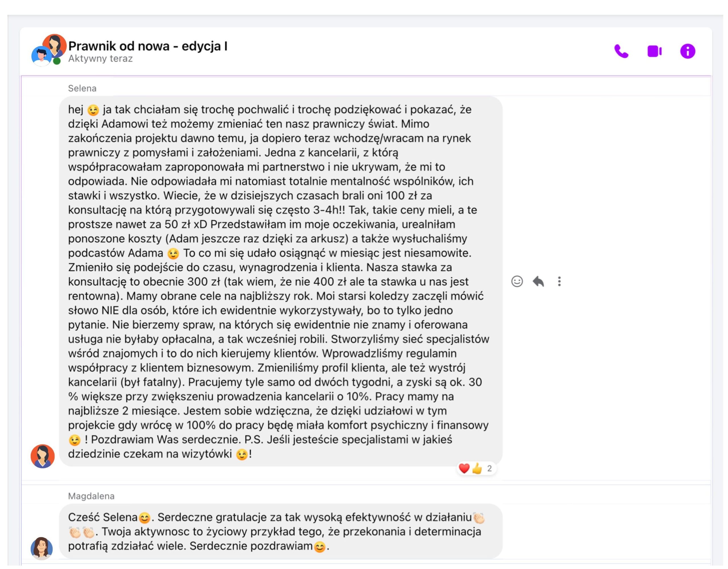Image resolution: width=728 pixels, height=569 pixels.
Task: Click the green active status dot
Action: 57,61
